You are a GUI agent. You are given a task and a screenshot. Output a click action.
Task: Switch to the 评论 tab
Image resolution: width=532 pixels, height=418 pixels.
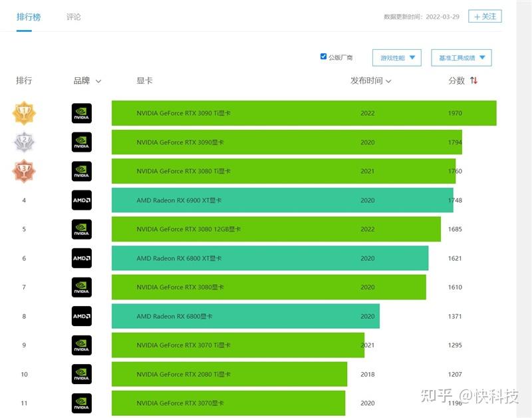tap(72, 17)
